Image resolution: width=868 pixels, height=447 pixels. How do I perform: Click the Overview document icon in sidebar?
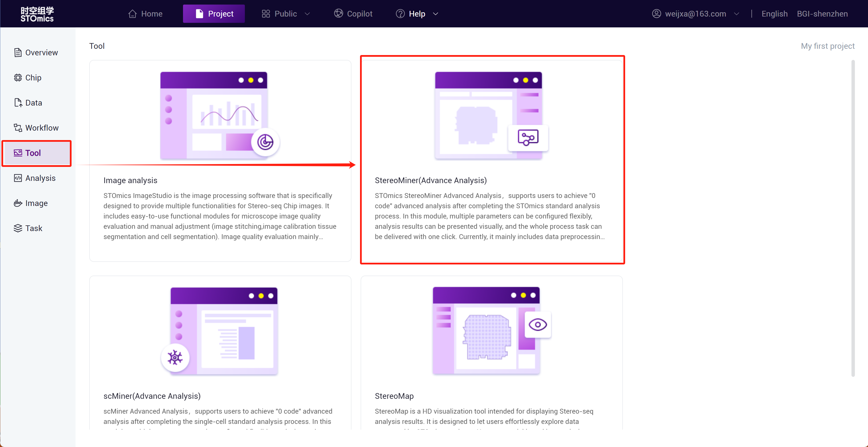point(17,52)
